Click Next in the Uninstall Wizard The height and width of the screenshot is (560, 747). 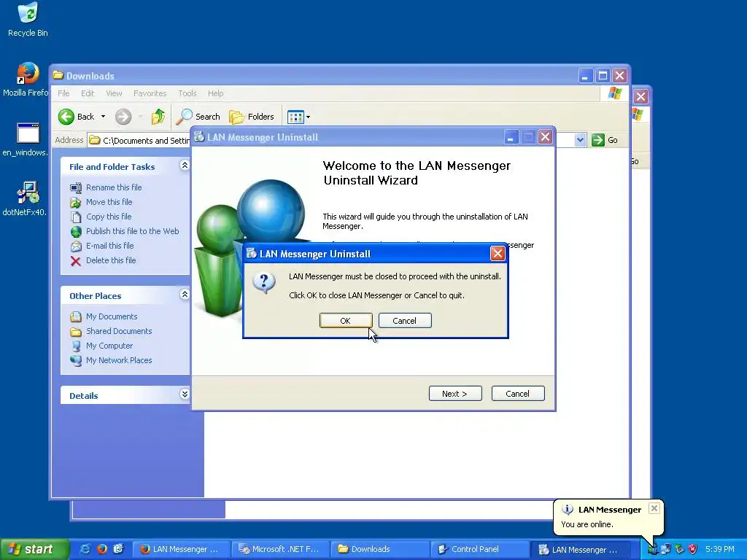coord(455,393)
